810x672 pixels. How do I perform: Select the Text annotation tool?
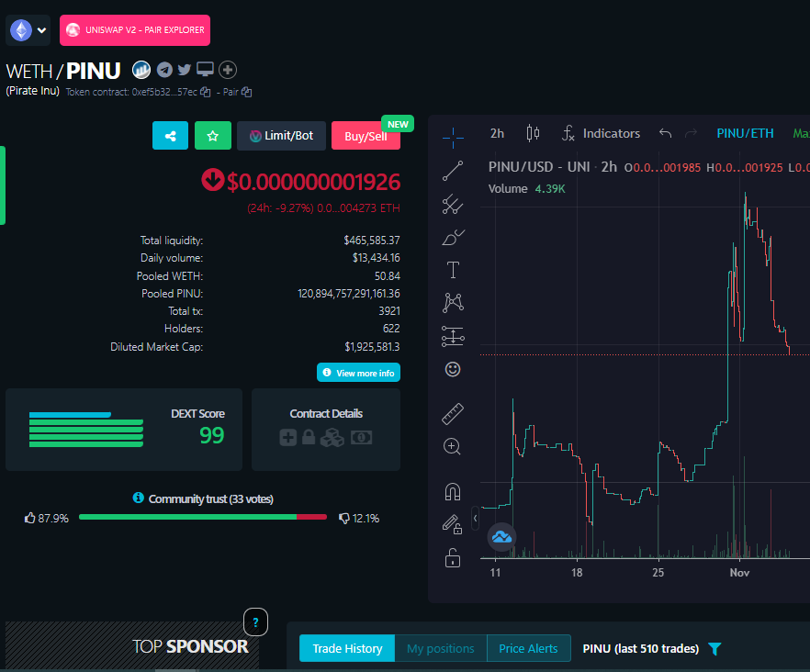coord(453,270)
